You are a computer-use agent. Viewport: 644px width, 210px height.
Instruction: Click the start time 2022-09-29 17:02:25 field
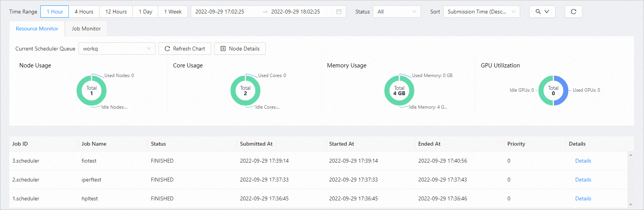(220, 12)
